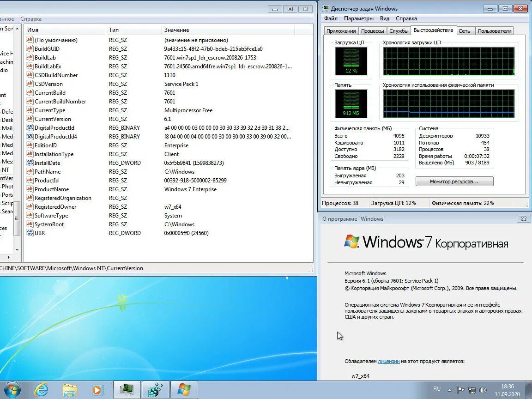This screenshot has height=399, width=532.
Task: Show hidden tray icons arrow
Action: 449,390
